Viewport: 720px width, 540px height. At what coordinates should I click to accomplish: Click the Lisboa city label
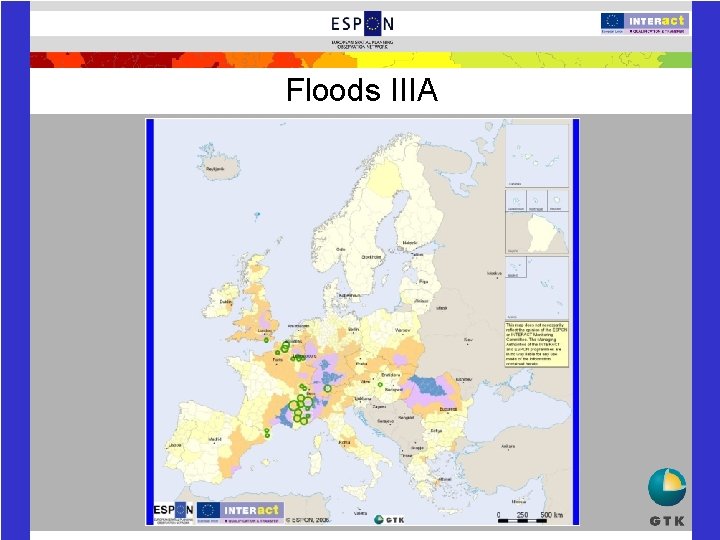coord(175,445)
